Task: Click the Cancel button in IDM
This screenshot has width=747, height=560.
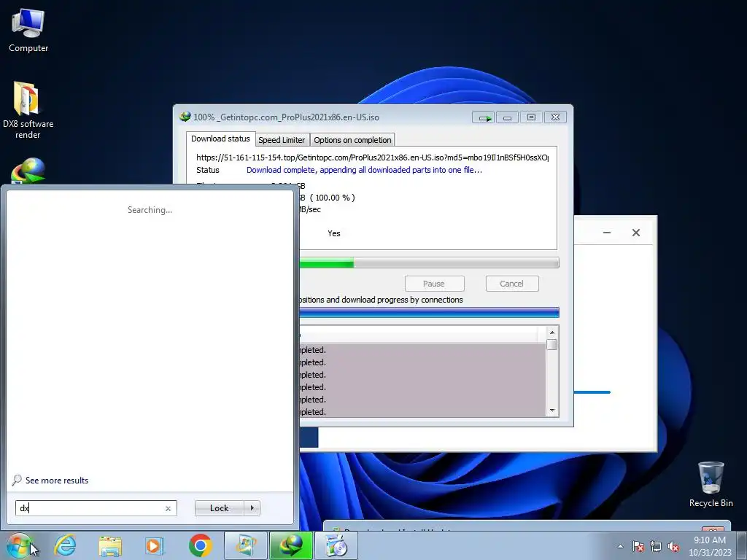Action: point(512,284)
